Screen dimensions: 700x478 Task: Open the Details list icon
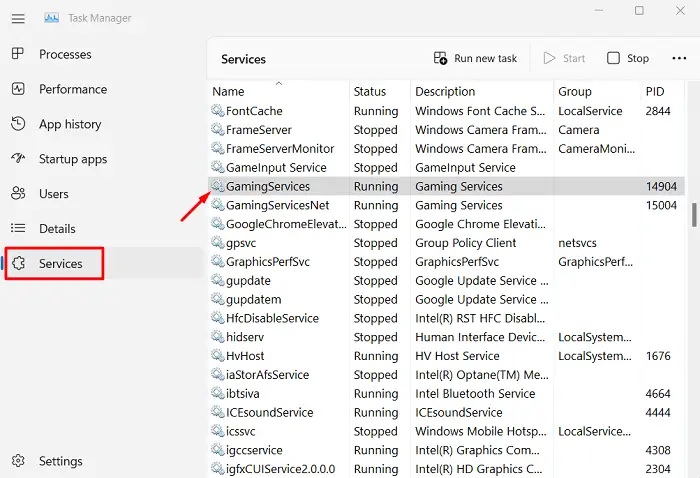[18, 229]
